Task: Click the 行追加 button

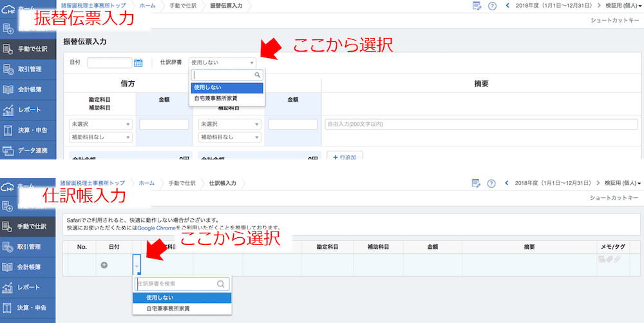Action: pos(345,155)
